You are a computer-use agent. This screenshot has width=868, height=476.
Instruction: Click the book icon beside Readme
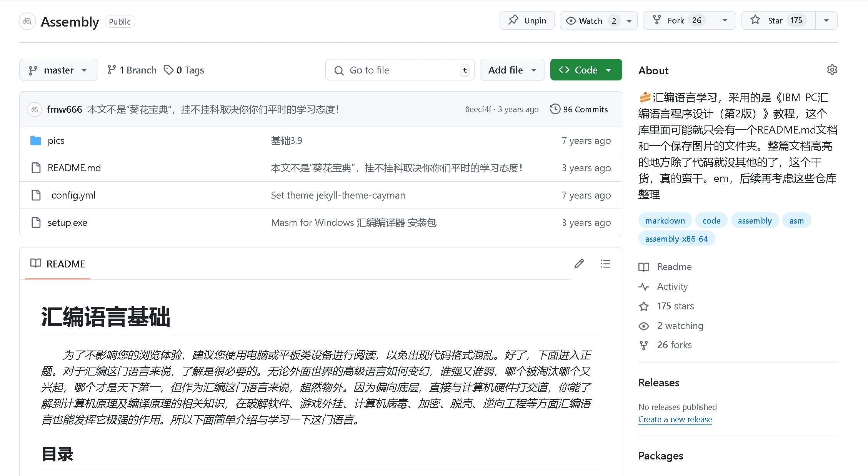coord(644,267)
